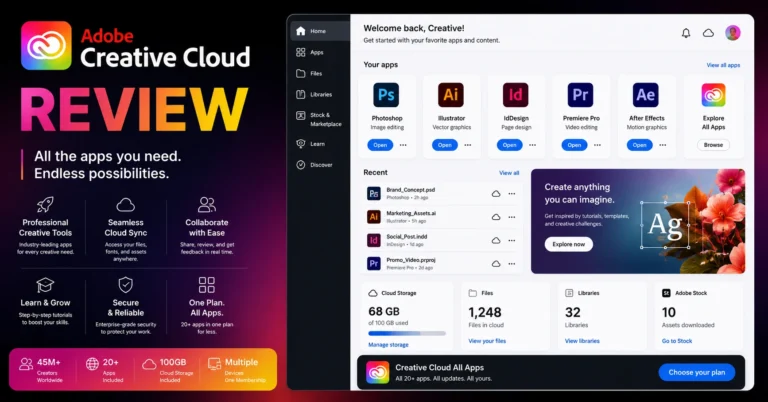Click the Ps file icon for Brand_Concept.psd
This screenshot has width=768, height=402.
[374, 193]
